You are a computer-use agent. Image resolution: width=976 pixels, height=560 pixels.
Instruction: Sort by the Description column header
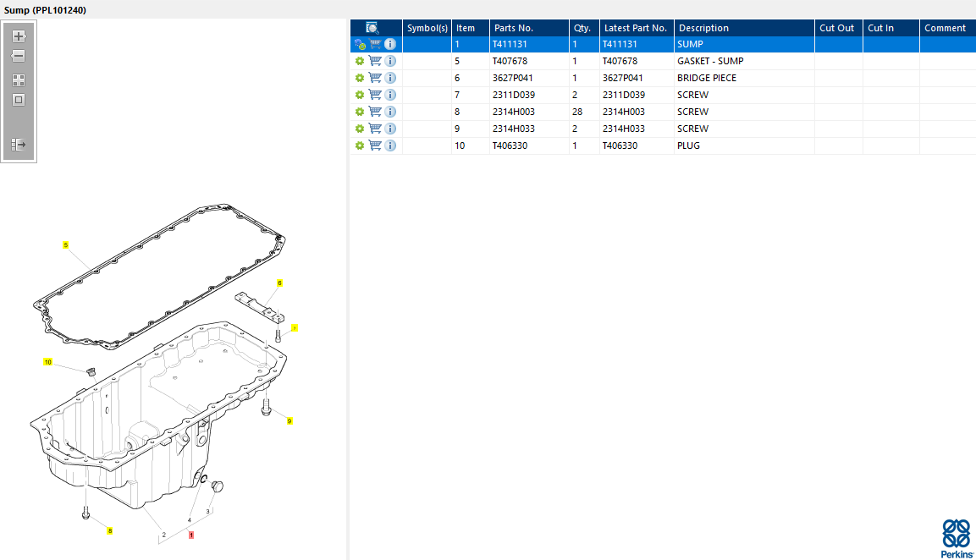pos(744,28)
